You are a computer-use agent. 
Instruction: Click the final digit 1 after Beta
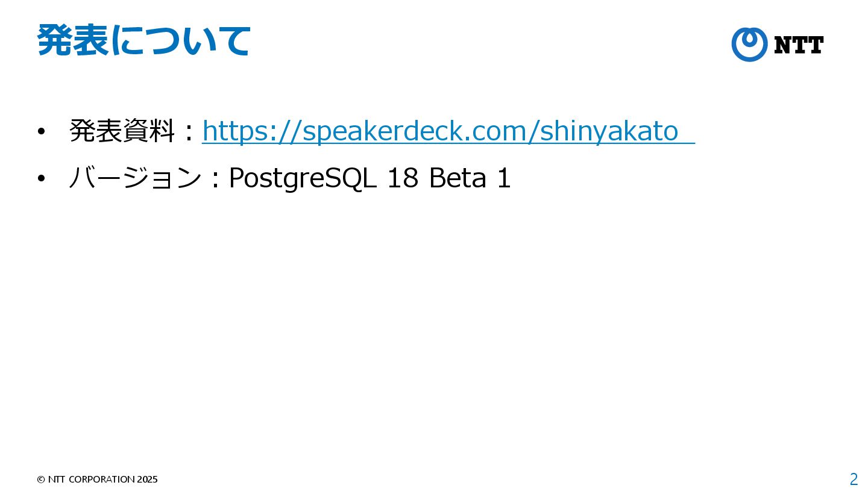pos(504,178)
